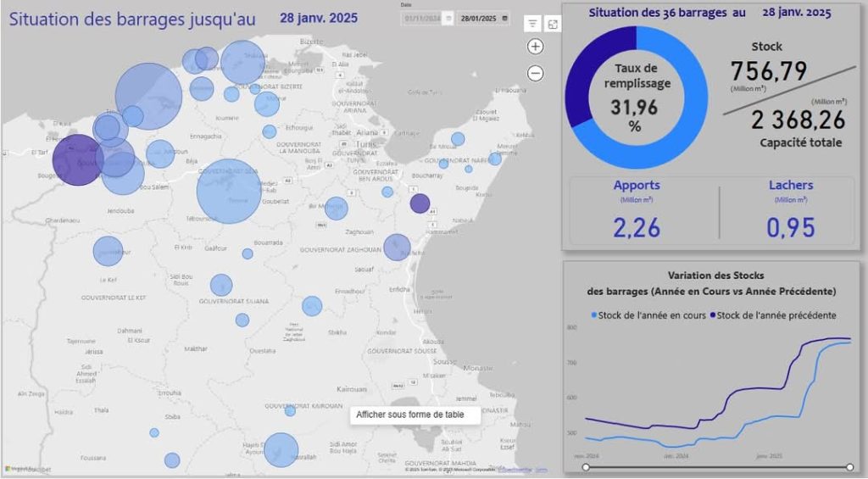Select the Lachers value 0,95 card
The image size is (868, 479).
790,226
